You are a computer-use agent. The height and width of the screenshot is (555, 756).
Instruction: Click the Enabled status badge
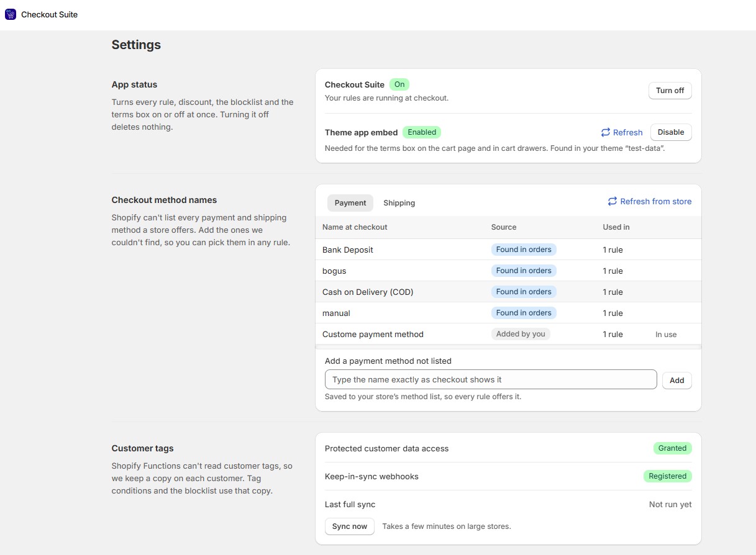[x=422, y=132]
